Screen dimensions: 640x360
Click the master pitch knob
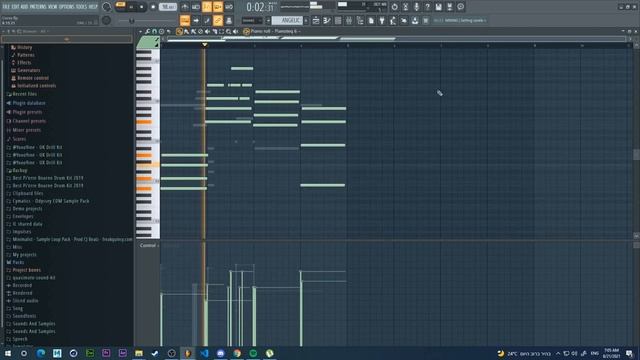106,20
